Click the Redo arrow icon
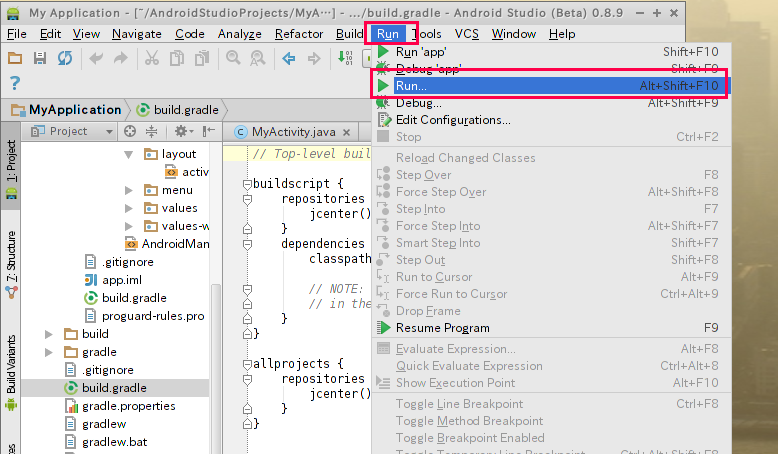 click(121, 58)
